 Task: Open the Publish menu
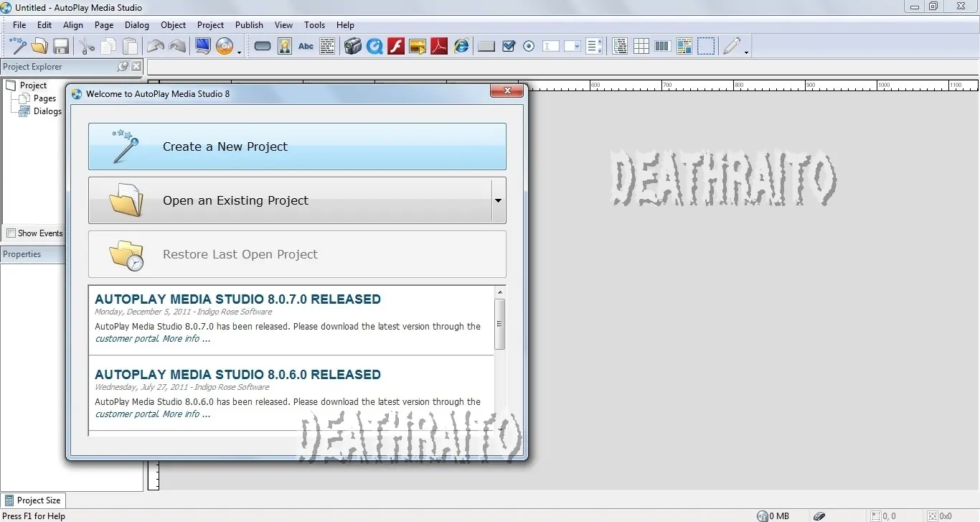coord(250,25)
